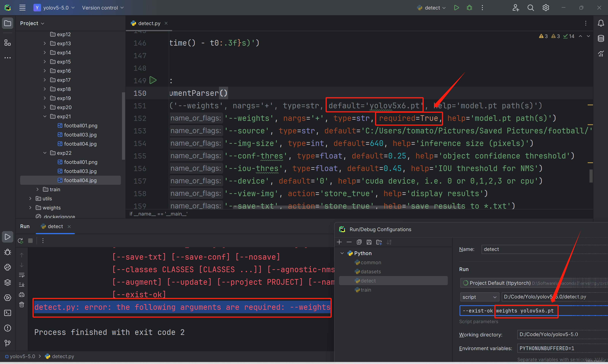The width and height of the screenshot is (608, 364).
Task: Open the detect run configuration selector
Action: tap(431, 8)
